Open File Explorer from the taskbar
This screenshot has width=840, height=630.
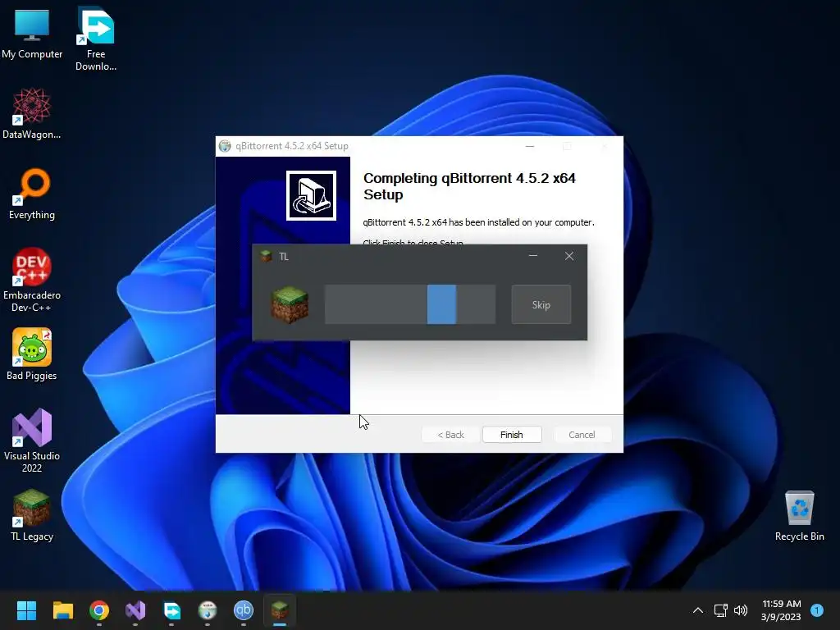(x=62, y=610)
